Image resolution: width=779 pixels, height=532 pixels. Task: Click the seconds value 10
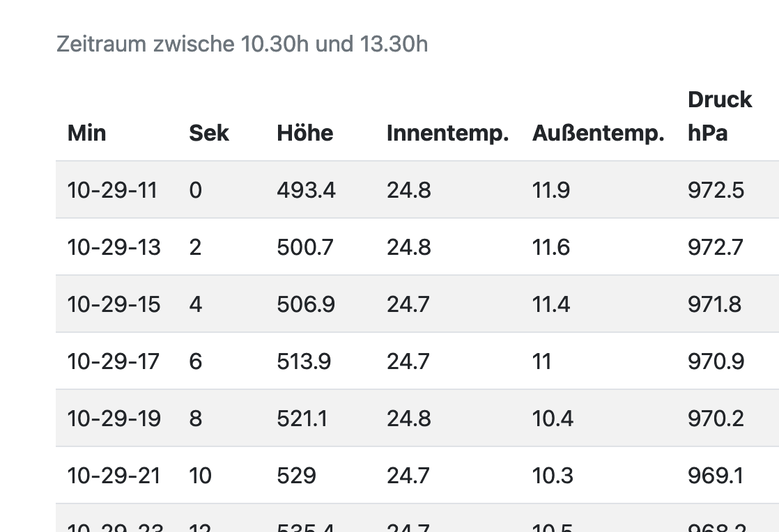(x=200, y=476)
